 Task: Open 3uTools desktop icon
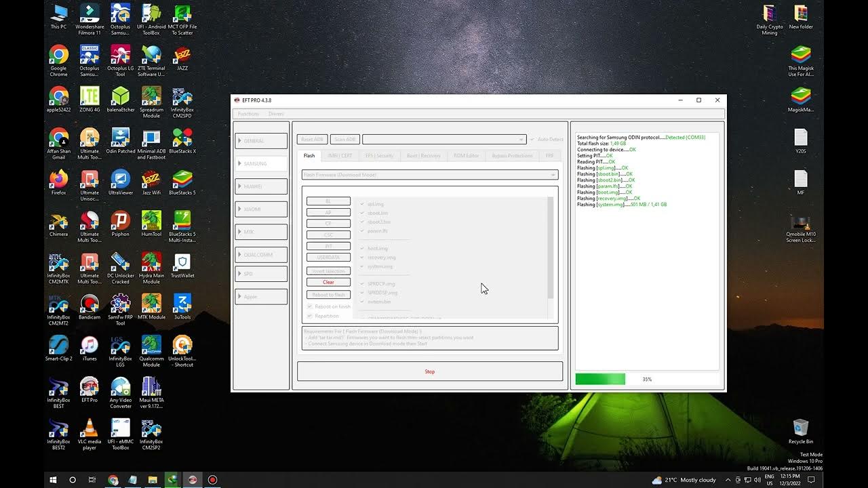(x=182, y=306)
